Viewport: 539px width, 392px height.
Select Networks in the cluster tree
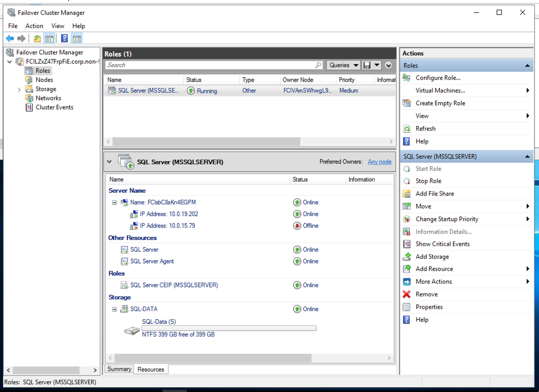tap(48, 98)
